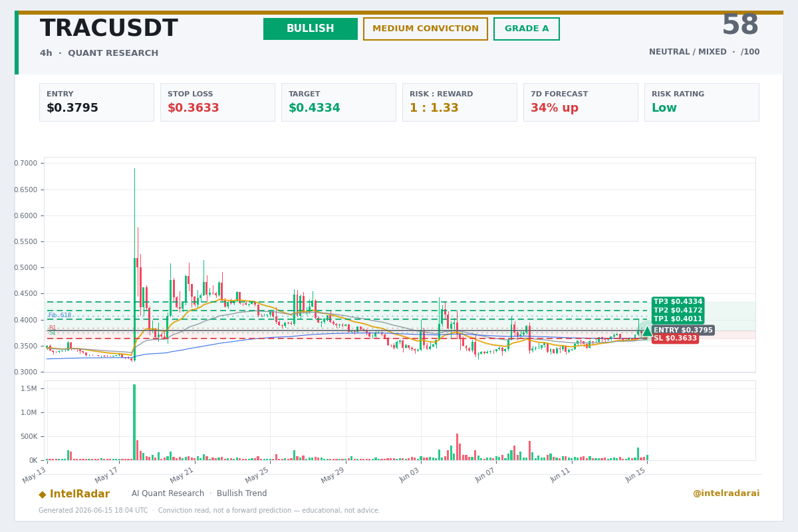
Task: Click the AI Quant Research Bullish Trend text
Action: click(x=199, y=493)
